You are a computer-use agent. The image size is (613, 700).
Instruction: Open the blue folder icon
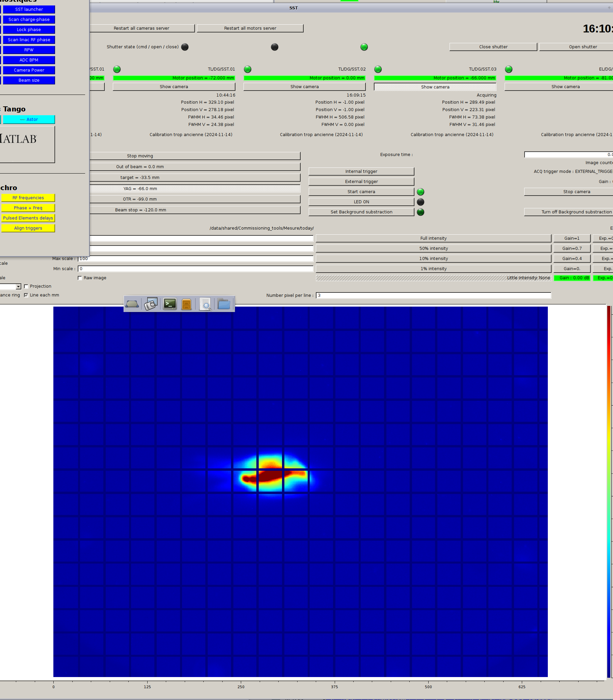pyautogui.click(x=224, y=304)
